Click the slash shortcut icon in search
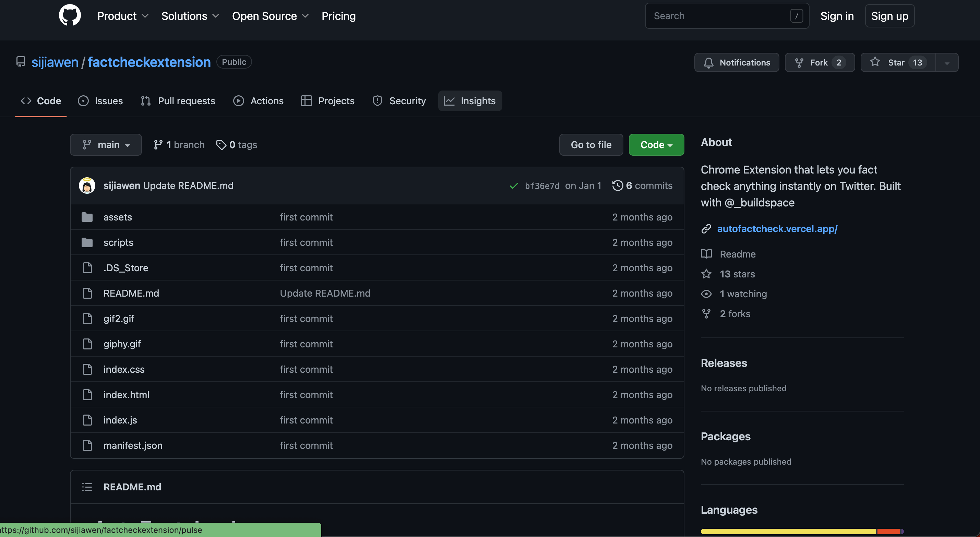This screenshot has width=980, height=537. [x=796, y=16]
